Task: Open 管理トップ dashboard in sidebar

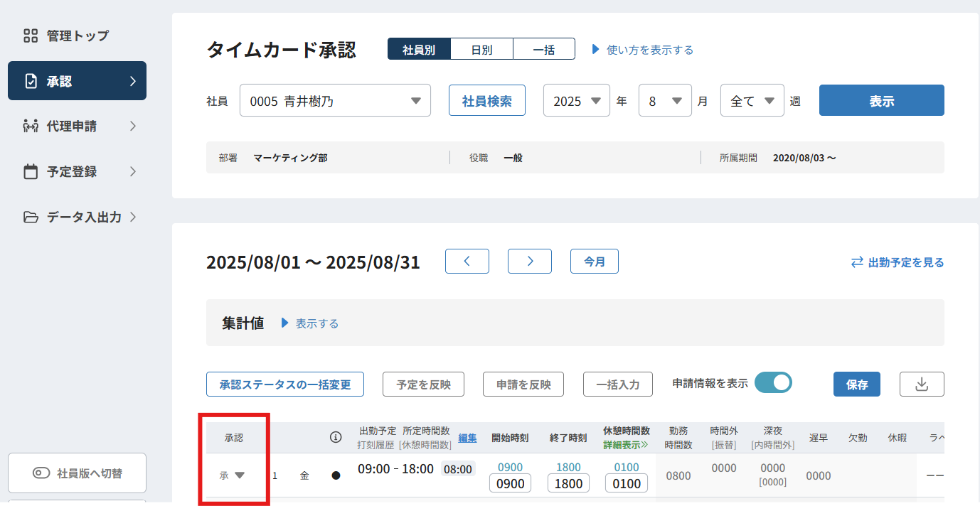Action: [77, 36]
